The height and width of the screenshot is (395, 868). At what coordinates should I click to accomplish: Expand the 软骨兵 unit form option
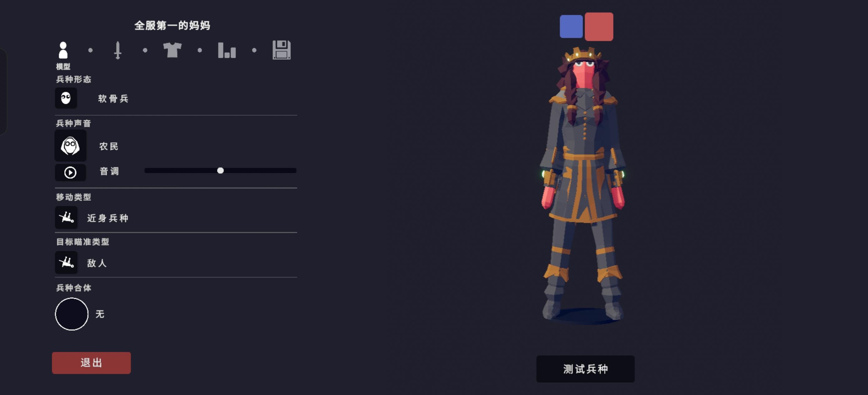click(113, 98)
